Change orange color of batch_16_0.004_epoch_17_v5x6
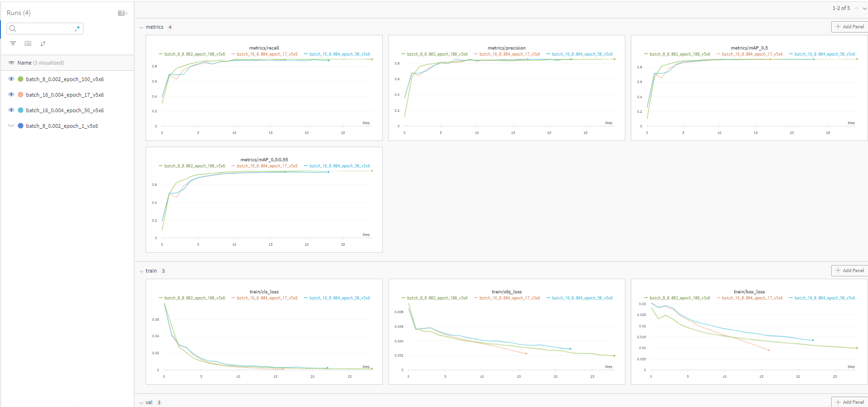The height and width of the screenshot is (407, 868). (x=20, y=95)
